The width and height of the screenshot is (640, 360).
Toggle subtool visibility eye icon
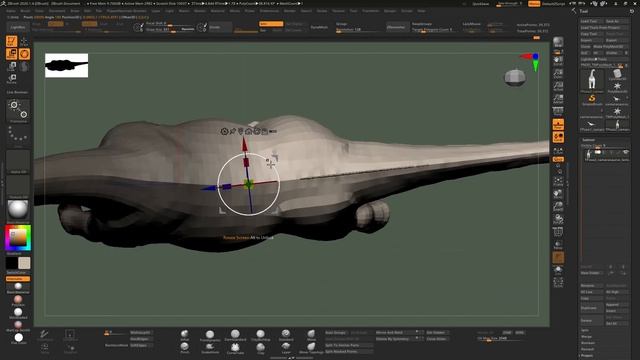(x=625, y=152)
